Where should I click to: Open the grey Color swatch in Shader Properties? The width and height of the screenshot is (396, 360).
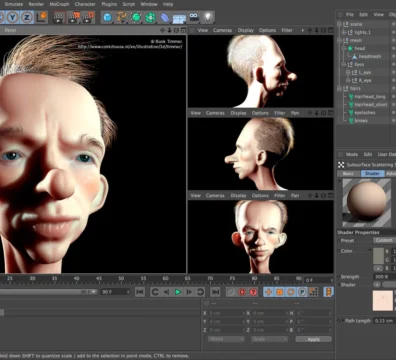coord(378,256)
